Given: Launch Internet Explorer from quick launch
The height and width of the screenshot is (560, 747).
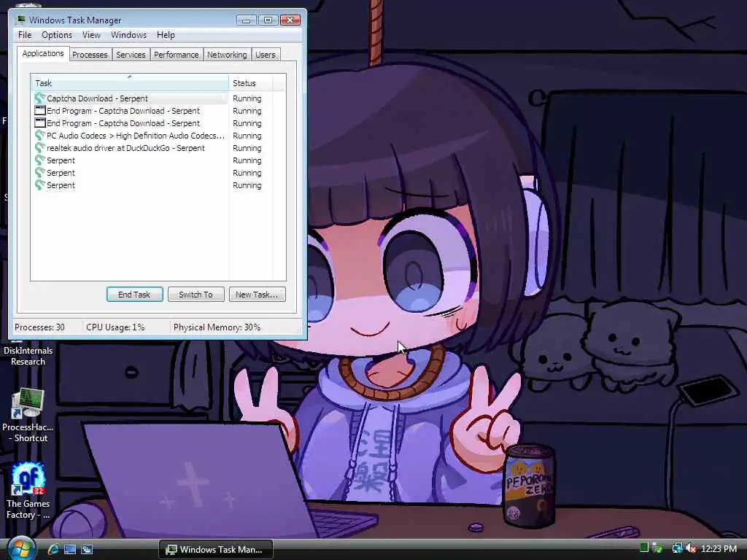Looking at the screenshot, I should click(x=53, y=549).
